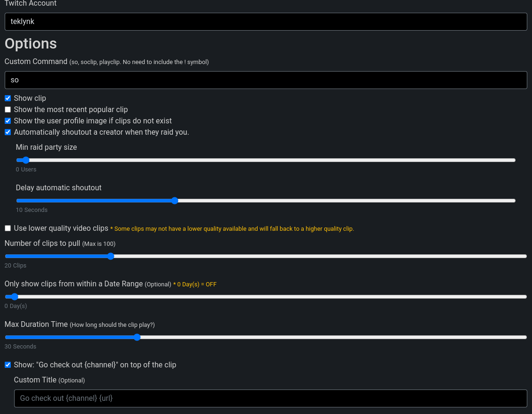
Task: Select the "Options" heading
Action: click(x=31, y=44)
